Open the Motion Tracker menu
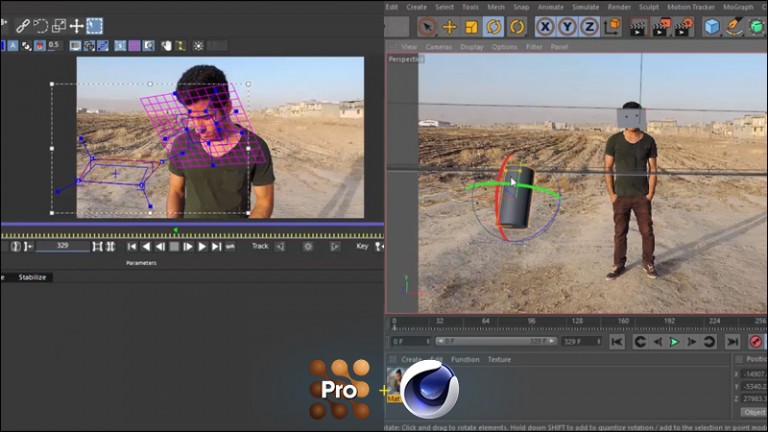Screen dimensions: 768x432 click(691, 7)
